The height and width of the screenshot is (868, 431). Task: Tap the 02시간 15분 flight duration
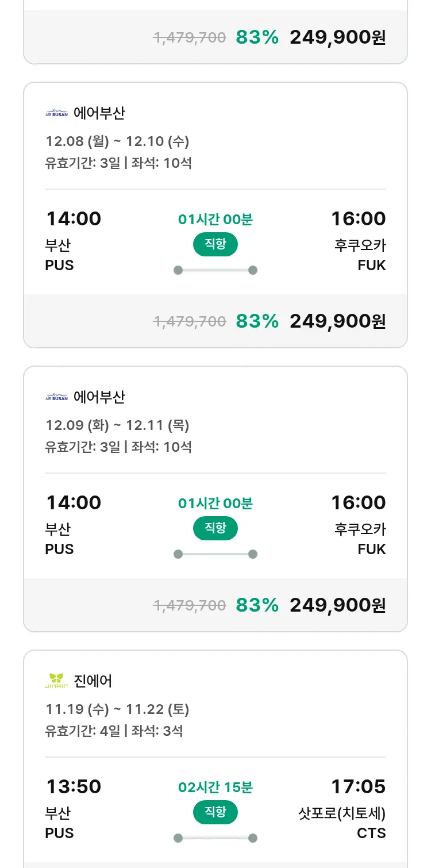[215, 787]
